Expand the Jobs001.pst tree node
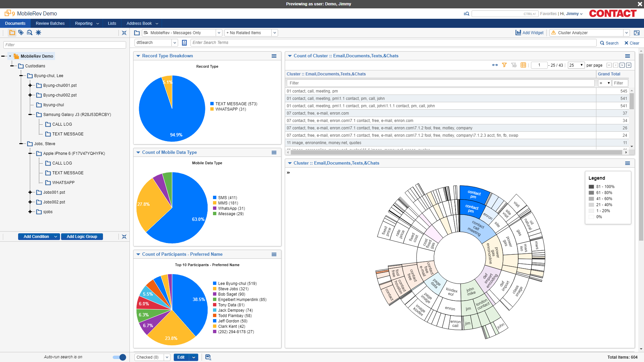The height and width of the screenshot is (362, 644). [30, 192]
